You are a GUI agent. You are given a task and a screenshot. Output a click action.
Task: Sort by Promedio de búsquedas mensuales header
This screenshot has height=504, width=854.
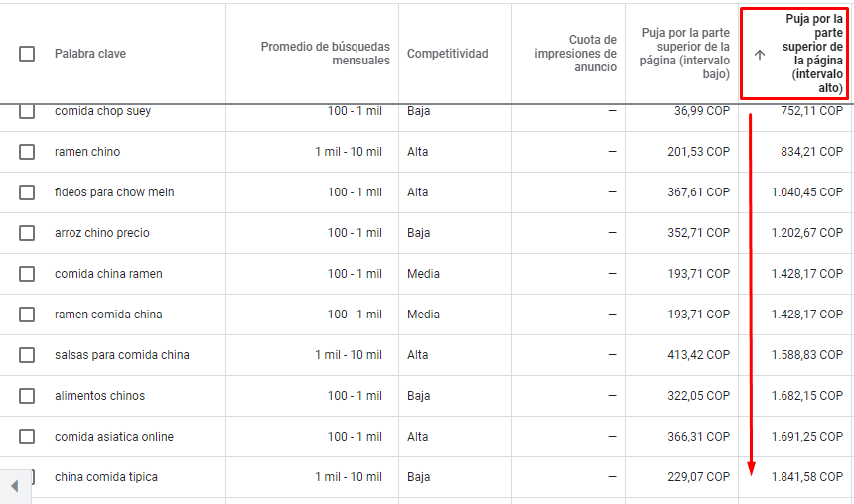pos(326,54)
